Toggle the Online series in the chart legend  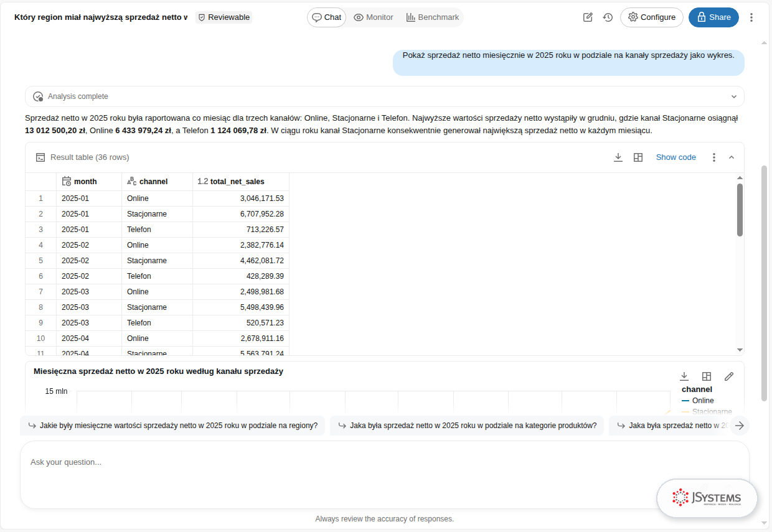click(698, 401)
